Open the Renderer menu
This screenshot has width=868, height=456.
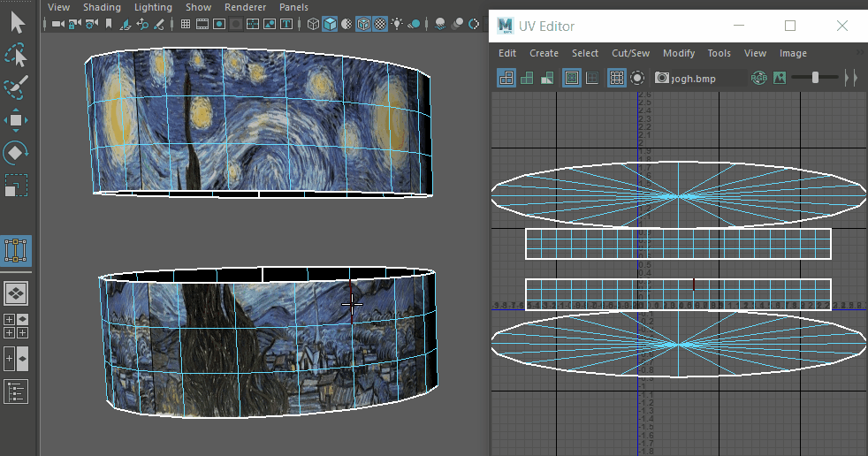pyautogui.click(x=245, y=7)
